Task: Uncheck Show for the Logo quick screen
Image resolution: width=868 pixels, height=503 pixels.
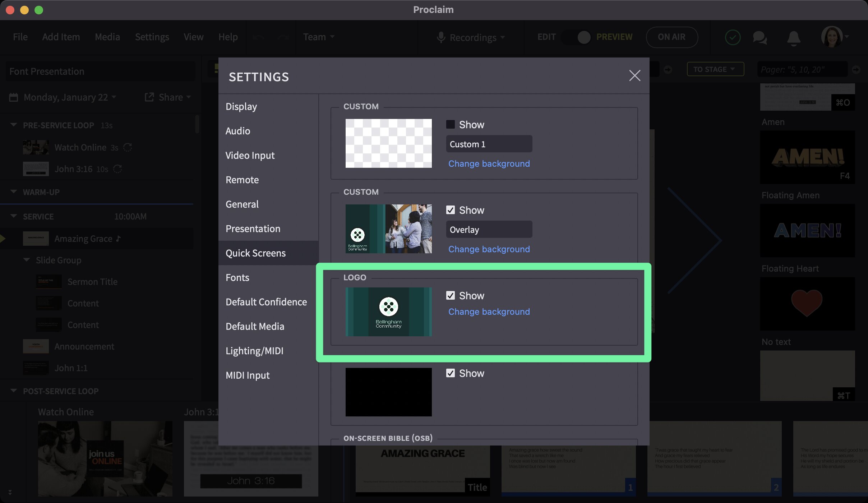Action: [x=451, y=295]
